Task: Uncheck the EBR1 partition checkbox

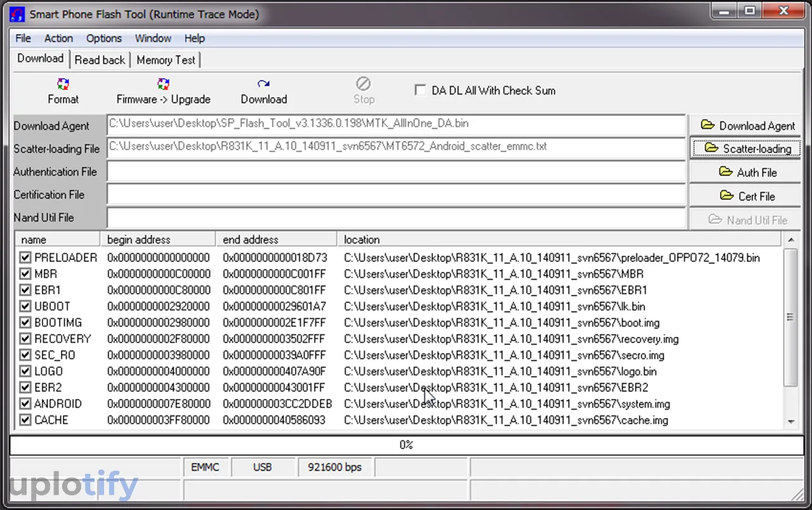Action: click(x=25, y=290)
